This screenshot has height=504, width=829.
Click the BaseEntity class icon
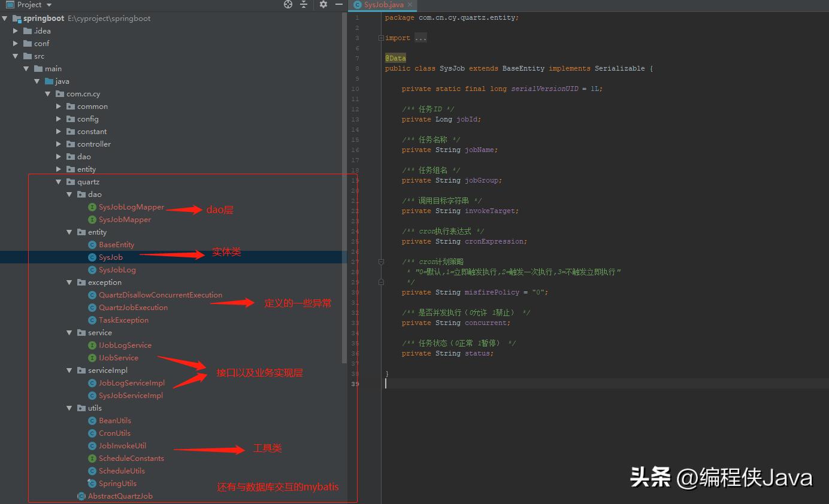click(92, 245)
